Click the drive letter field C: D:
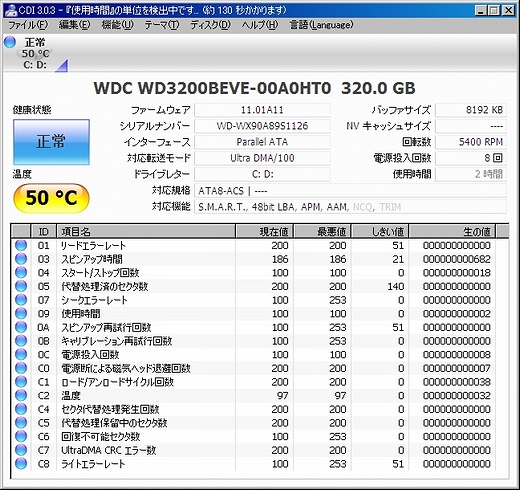The image size is (520, 490). coord(262,174)
